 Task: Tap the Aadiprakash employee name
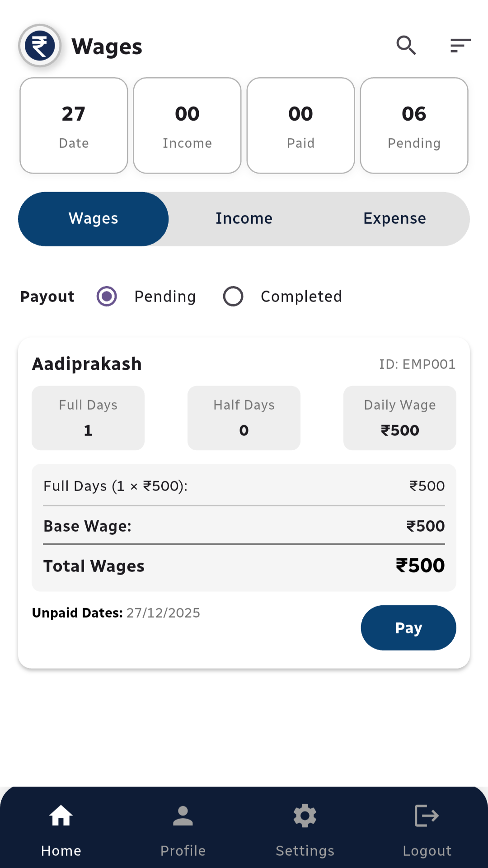point(87,364)
